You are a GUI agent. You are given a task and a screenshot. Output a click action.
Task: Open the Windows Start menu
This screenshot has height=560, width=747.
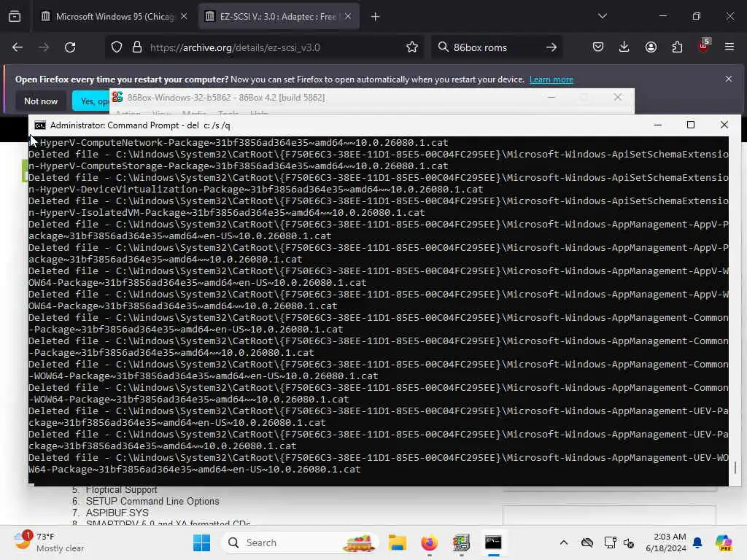tap(201, 542)
